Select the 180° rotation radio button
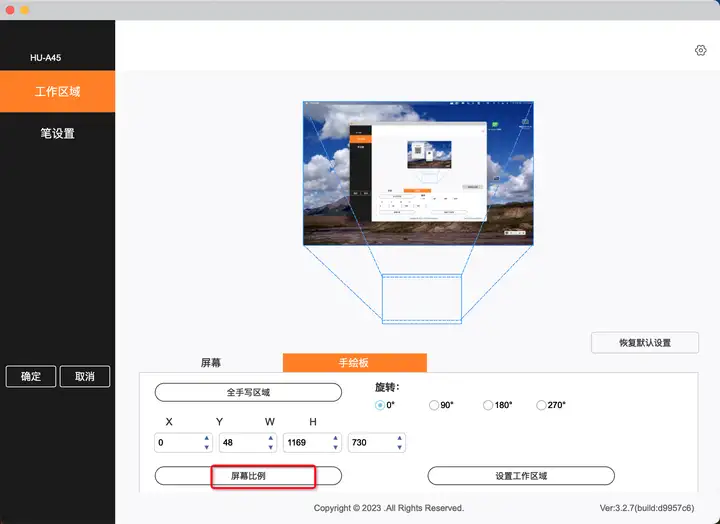The width and height of the screenshot is (720, 524). tap(488, 405)
